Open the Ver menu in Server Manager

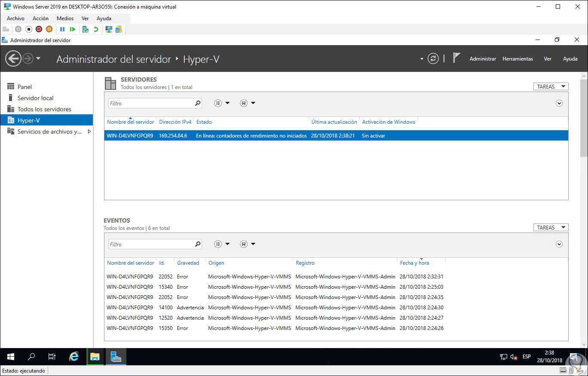548,59
